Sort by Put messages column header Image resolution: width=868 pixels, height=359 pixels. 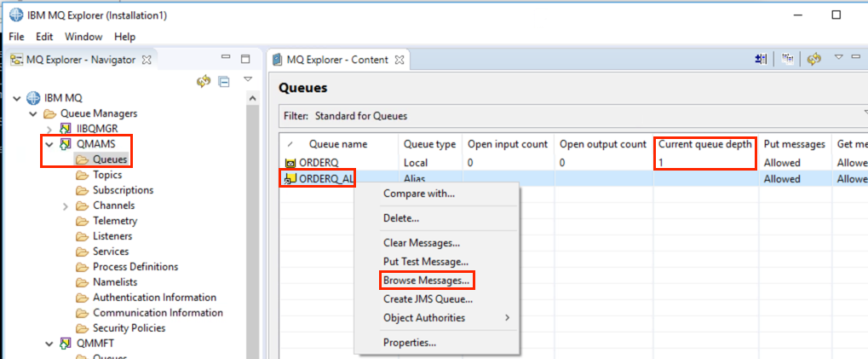point(795,144)
